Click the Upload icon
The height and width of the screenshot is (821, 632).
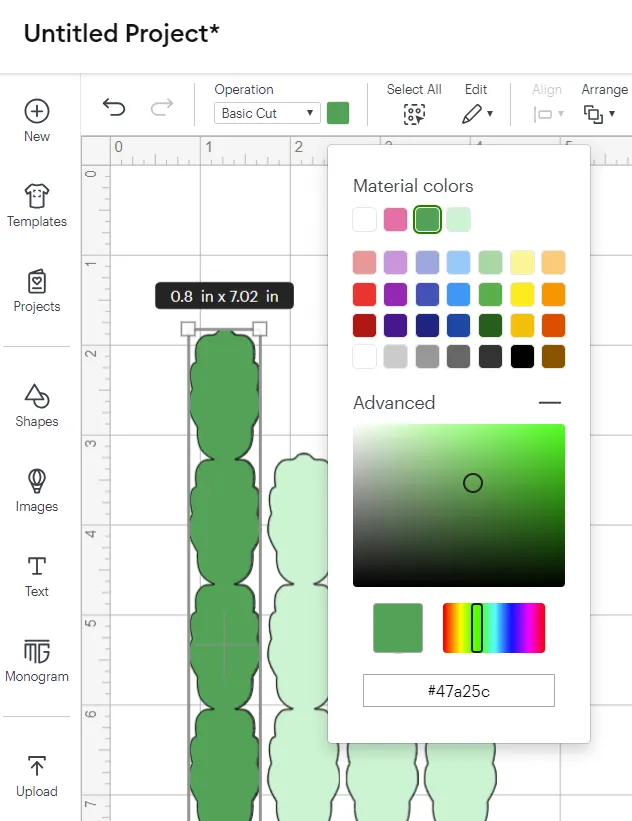37,767
